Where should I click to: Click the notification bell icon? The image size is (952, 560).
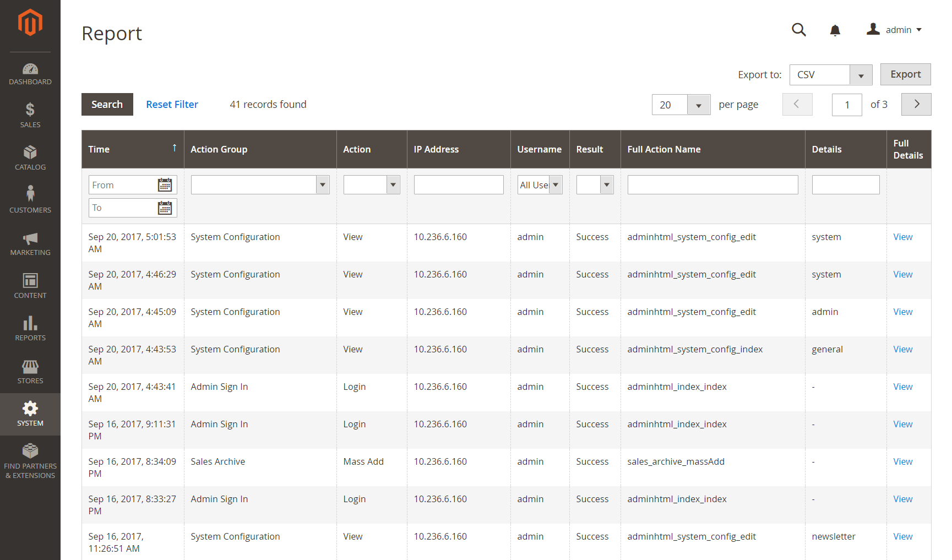(835, 30)
